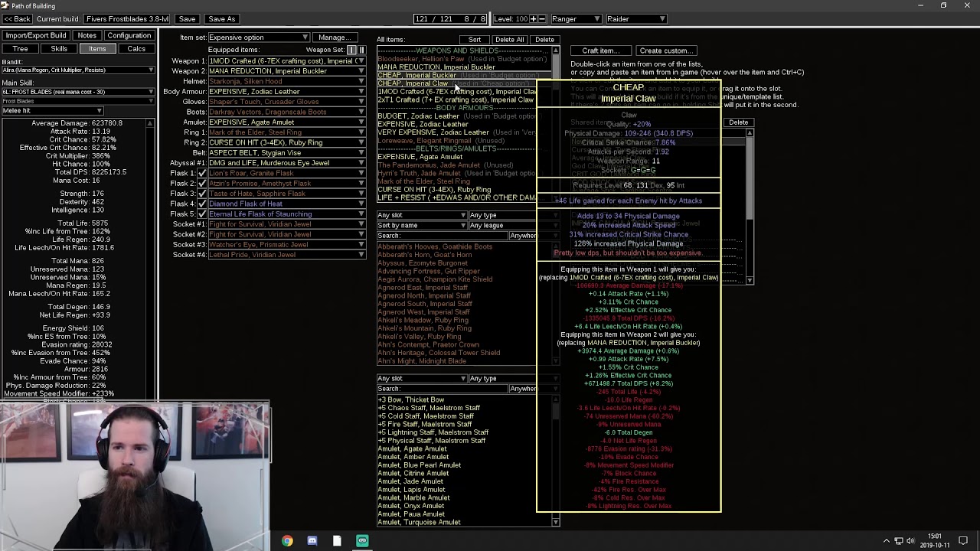The width and height of the screenshot is (980, 551).
Task: Click the Save button
Action: 187,18
